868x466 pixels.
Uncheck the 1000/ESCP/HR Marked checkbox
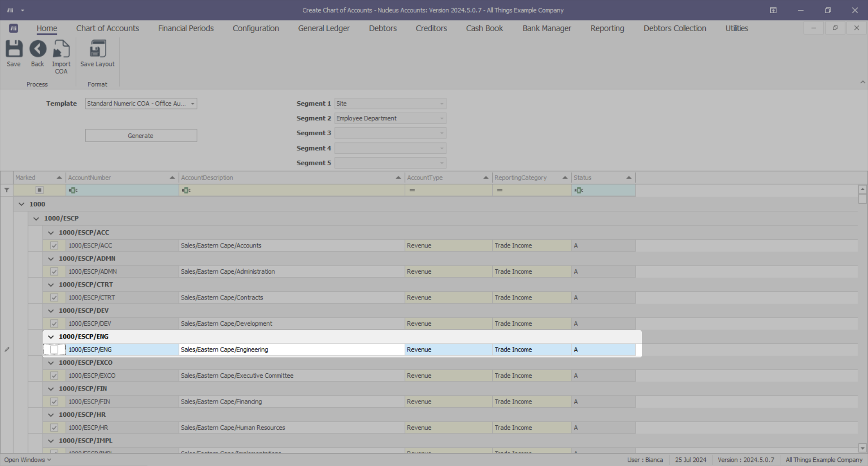[x=54, y=428]
